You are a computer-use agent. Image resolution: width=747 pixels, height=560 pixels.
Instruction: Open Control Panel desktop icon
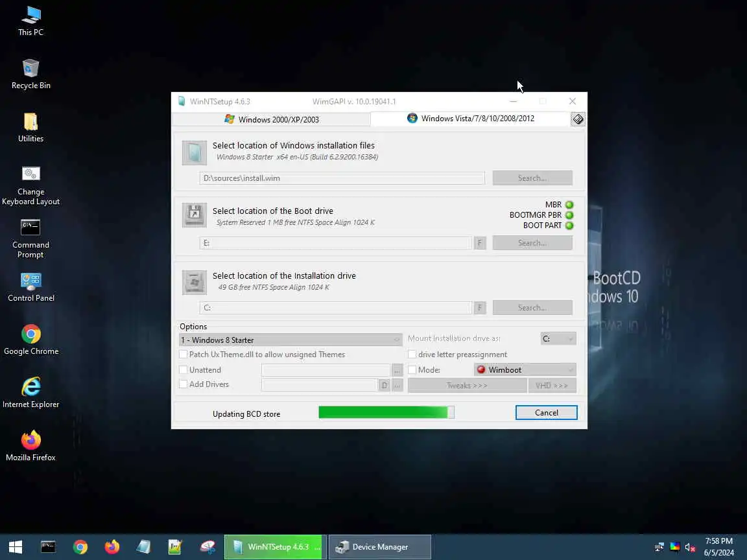pyautogui.click(x=31, y=287)
